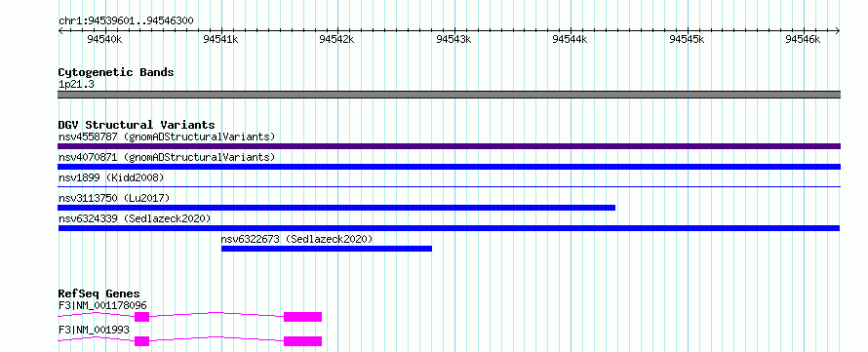Click the nsv4558787 gnomAD structural variant label

coord(167,137)
